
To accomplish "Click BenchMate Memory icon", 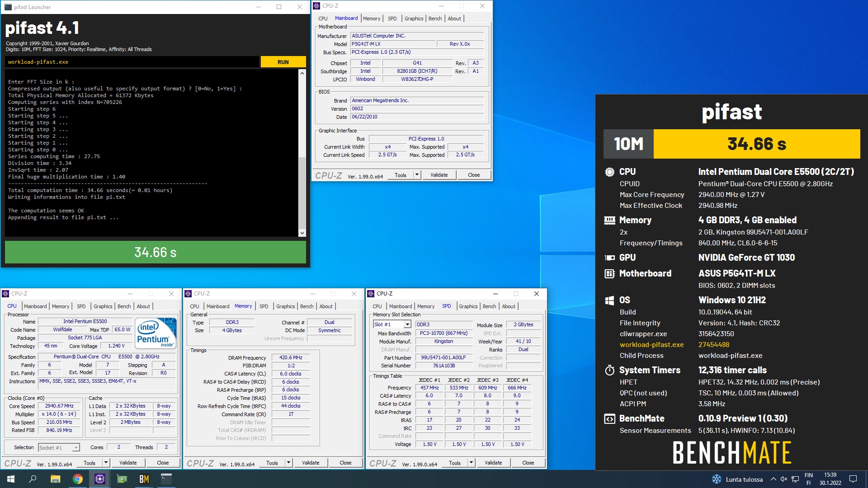I will 609,220.
